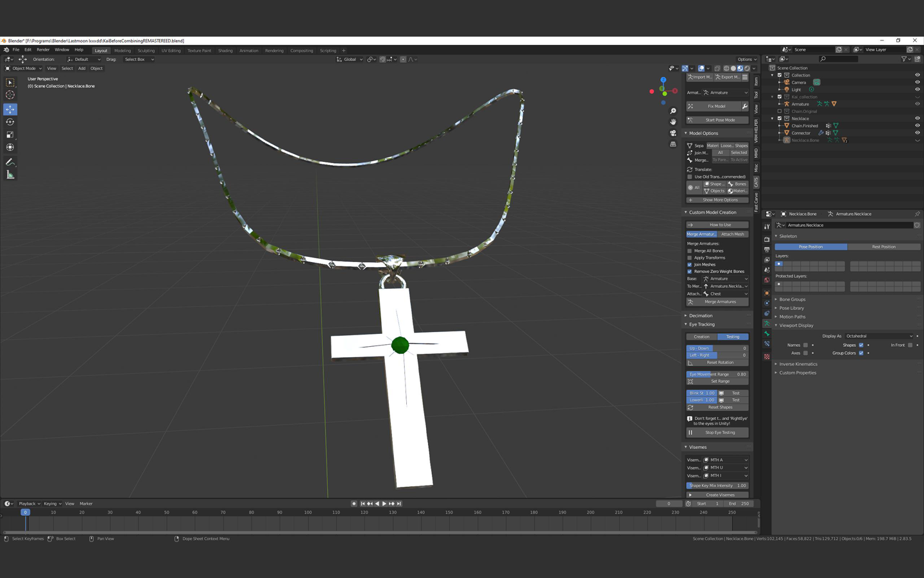Select the Cursor tool in the toolbar
The width and height of the screenshot is (924, 578).
coord(10,95)
